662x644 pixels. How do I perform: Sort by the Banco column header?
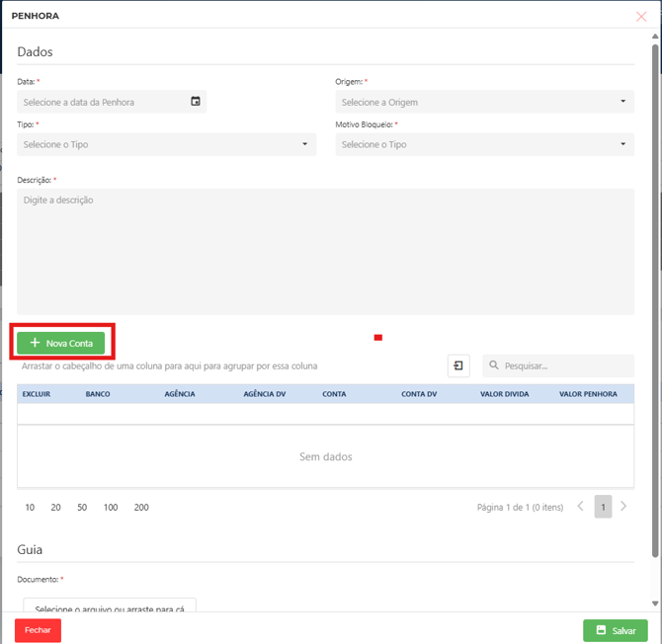(x=98, y=394)
